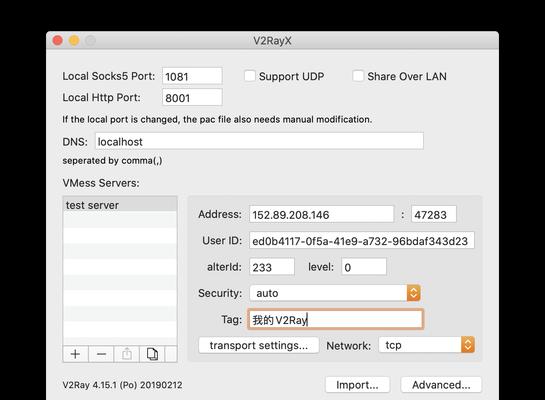Add a new VMess server with plus icon
This screenshot has height=400, width=545.
point(75,354)
